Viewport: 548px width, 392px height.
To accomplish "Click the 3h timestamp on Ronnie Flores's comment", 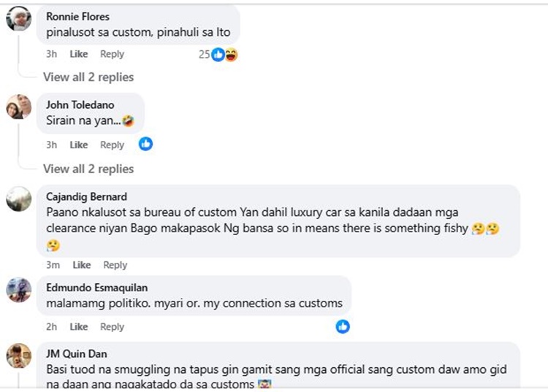I will [51, 54].
